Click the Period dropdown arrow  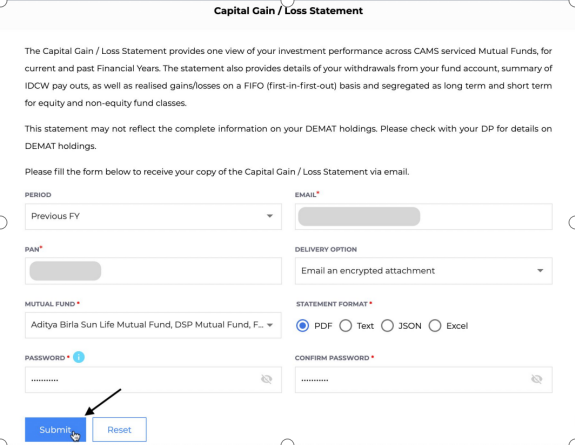pos(270,216)
